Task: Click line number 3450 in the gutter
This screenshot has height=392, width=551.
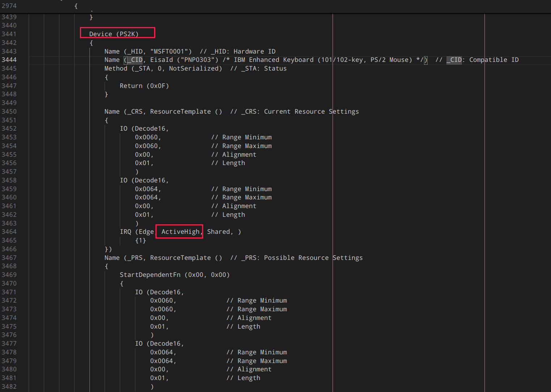Action: 9,111
